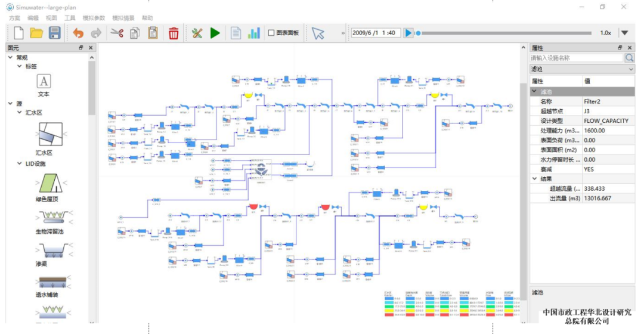Collapse the LID设施 tree section
Viewport: 644px width, 334px height.
click(x=11, y=163)
